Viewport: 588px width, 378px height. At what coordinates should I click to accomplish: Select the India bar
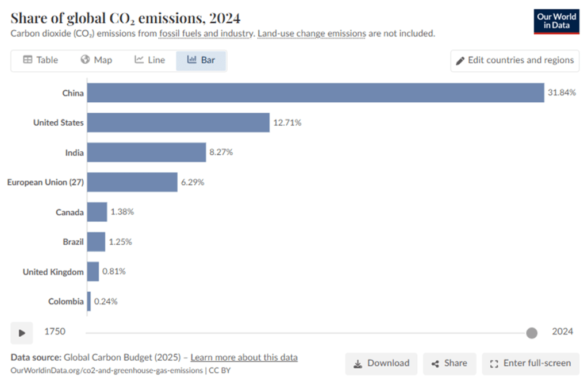(146, 152)
